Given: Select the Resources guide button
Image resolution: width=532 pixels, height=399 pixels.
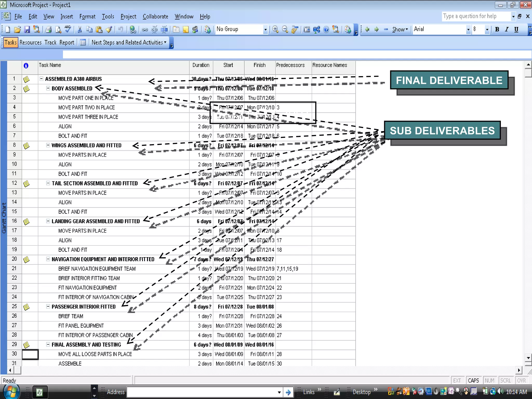Looking at the screenshot, I should point(30,42).
